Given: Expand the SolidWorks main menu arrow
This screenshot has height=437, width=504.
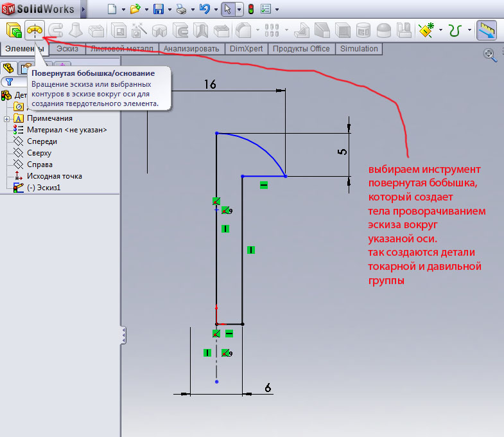Looking at the screenshot, I should 83,9.
